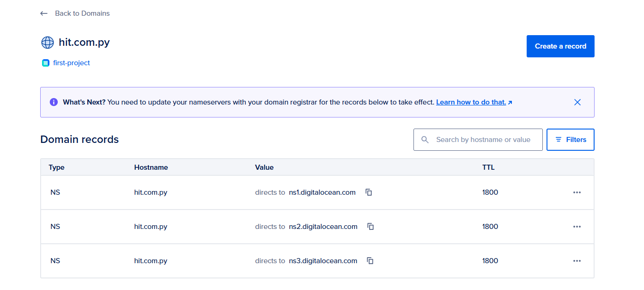
Task: Click the info icon in What's Next banner
Action: click(54, 102)
